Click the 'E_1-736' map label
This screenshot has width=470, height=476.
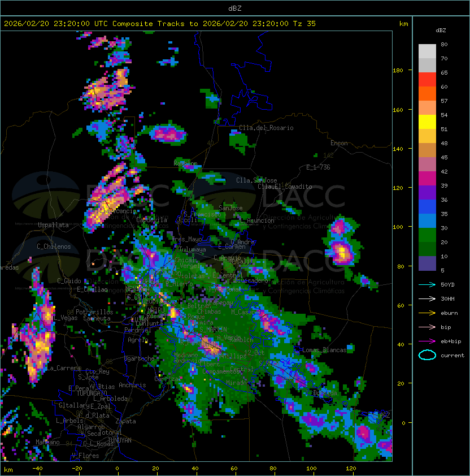point(318,167)
